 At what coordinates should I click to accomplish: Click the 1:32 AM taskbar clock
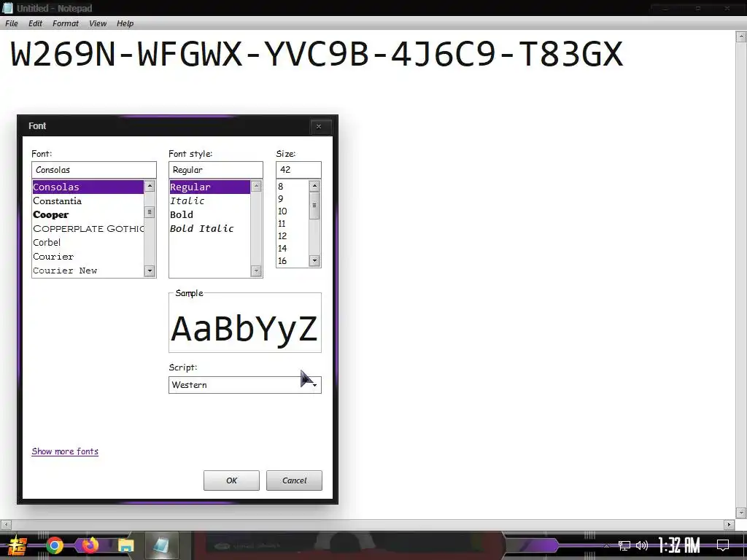tap(679, 545)
